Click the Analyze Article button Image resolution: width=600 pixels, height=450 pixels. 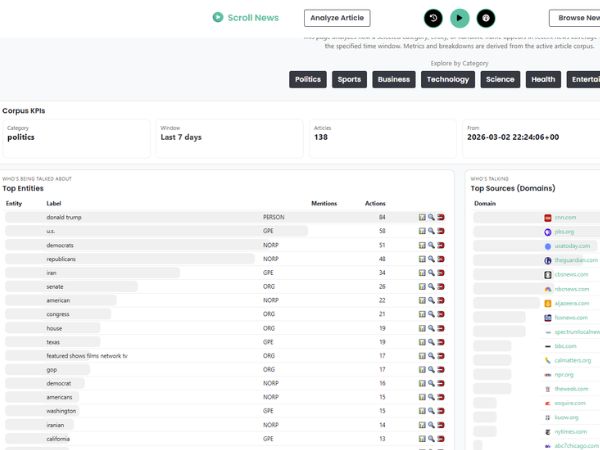(337, 18)
